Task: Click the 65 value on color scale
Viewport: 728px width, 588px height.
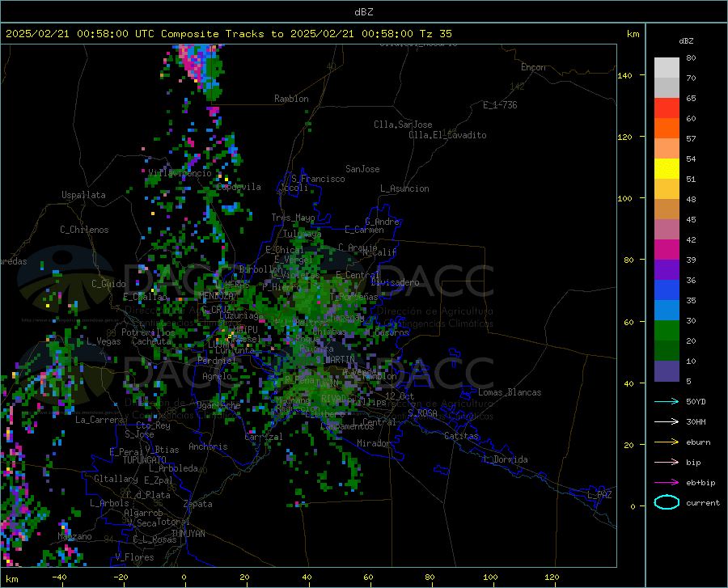Action: [x=691, y=99]
